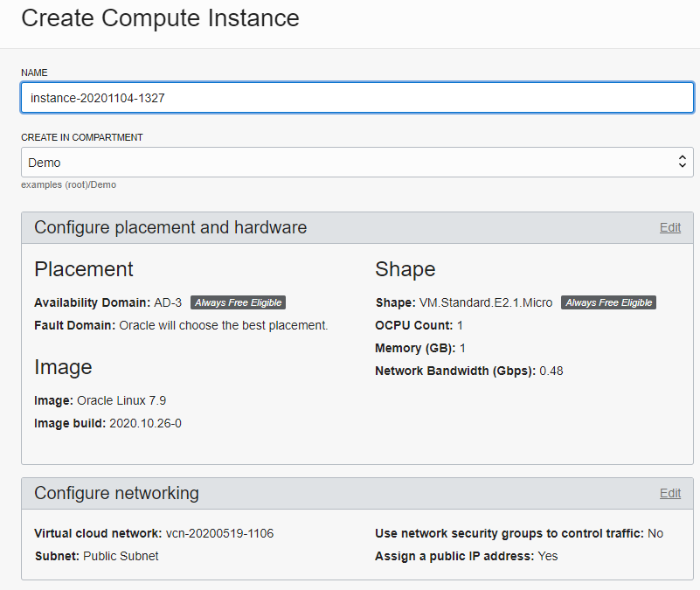Click the image build 2020.10.26-0 value

[146, 423]
